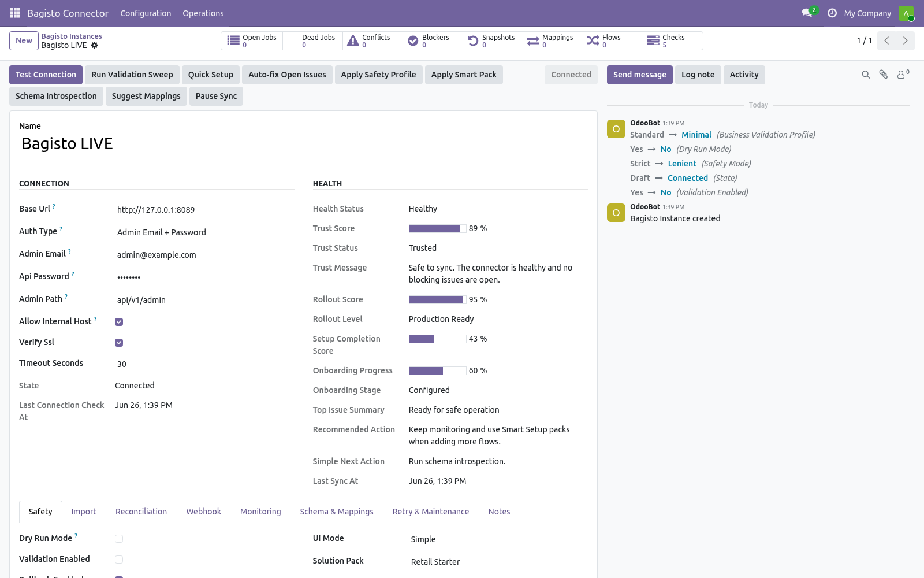Open the record actions gear icon
This screenshot has width=924, height=578.
point(94,45)
